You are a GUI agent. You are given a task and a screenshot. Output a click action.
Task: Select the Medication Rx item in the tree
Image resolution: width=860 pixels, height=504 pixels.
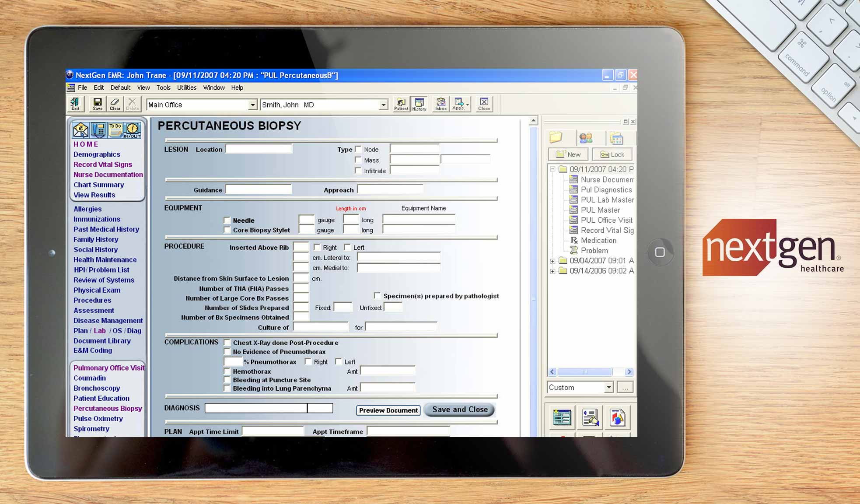coord(599,240)
